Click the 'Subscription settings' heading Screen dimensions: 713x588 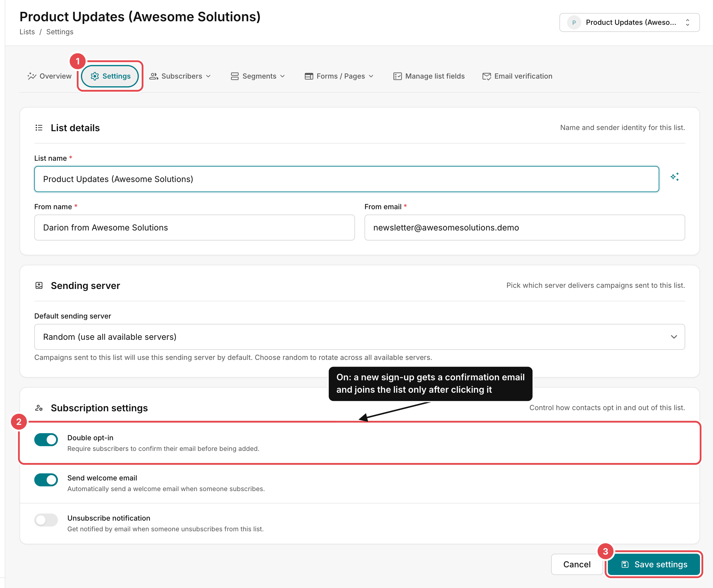(x=99, y=408)
